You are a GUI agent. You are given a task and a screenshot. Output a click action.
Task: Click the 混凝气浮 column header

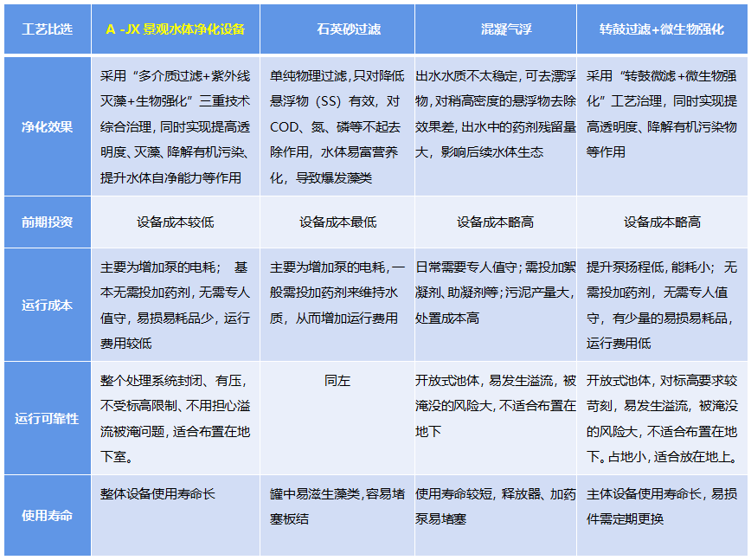[497, 26]
